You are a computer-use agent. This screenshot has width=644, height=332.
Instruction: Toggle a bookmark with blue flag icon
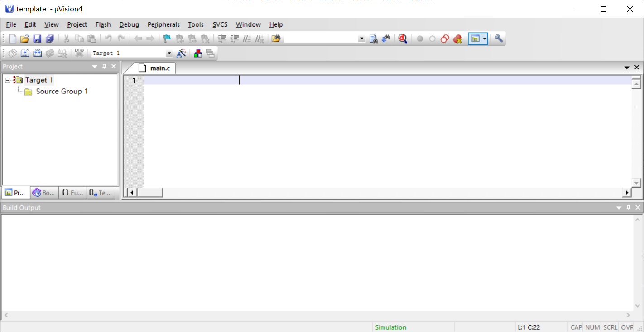click(x=168, y=39)
